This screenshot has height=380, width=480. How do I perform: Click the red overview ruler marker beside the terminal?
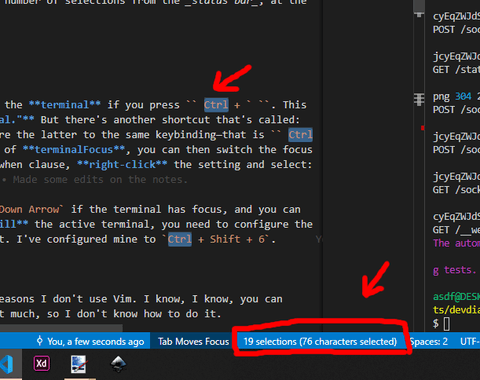423,128
